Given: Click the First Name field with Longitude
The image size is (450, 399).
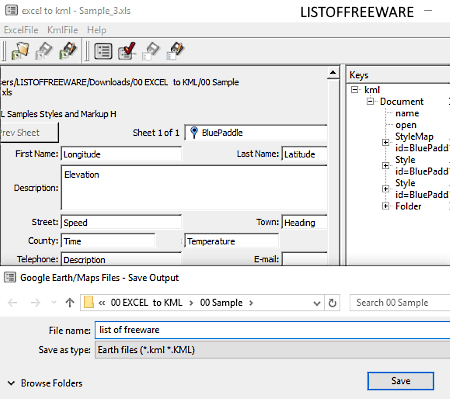Looking at the screenshot, I should (x=121, y=154).
